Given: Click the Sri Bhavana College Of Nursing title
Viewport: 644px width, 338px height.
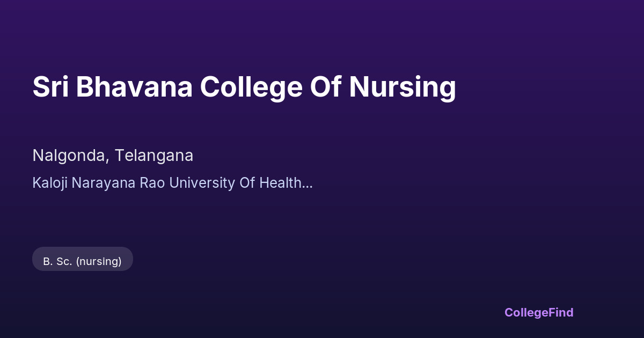Looking at the screenshot, I should [244, 87].
